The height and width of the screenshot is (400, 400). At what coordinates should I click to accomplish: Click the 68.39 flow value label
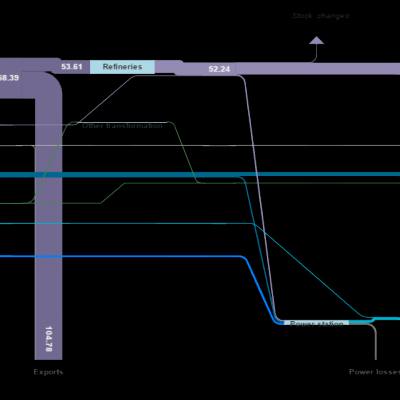pyautogui.click(x=9, y=78)
